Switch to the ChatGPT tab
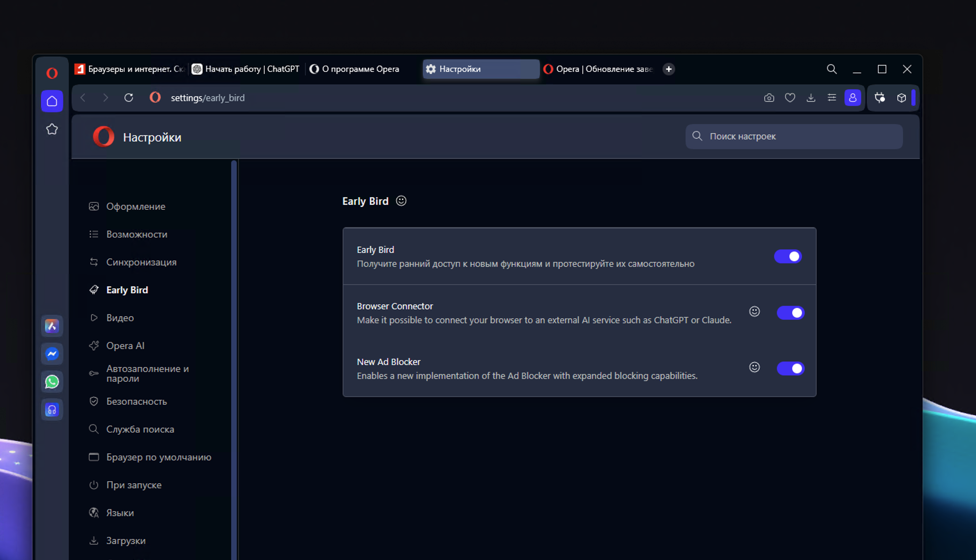976x560 pixels. pos(246,69)
